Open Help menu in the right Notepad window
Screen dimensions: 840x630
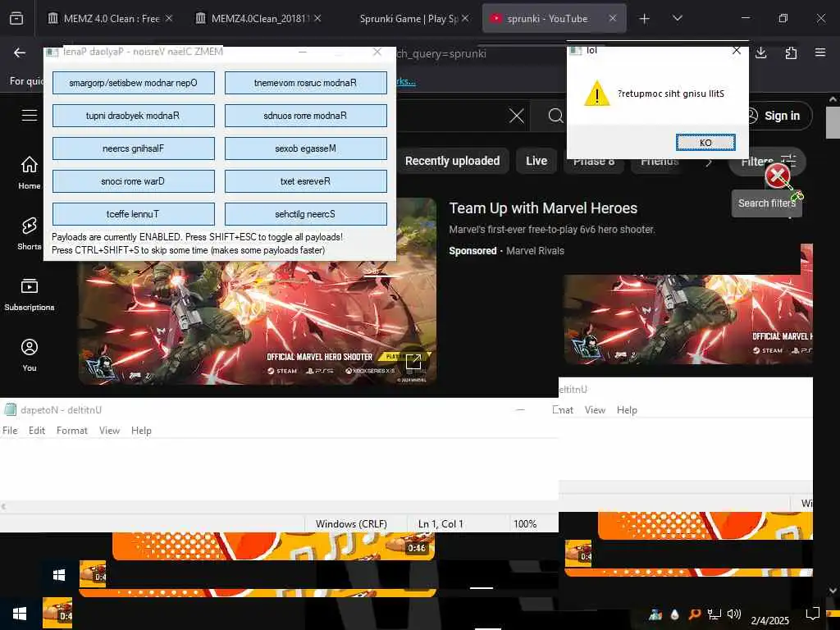[627, 410]
